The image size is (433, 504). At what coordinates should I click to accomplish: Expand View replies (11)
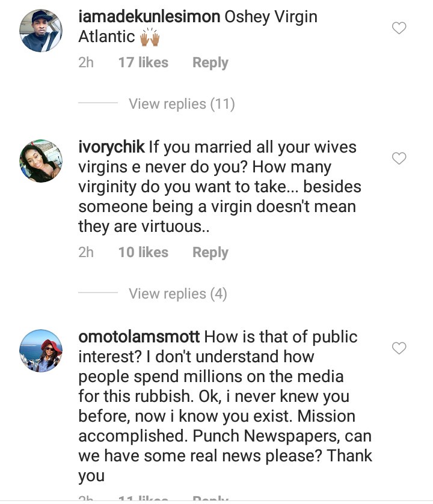coord(181,104)
